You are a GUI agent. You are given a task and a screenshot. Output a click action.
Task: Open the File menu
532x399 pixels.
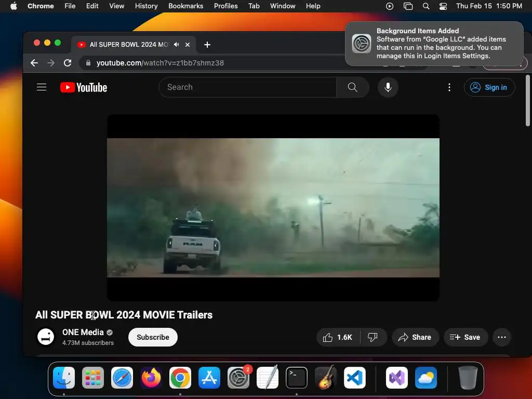coord(70,6)
